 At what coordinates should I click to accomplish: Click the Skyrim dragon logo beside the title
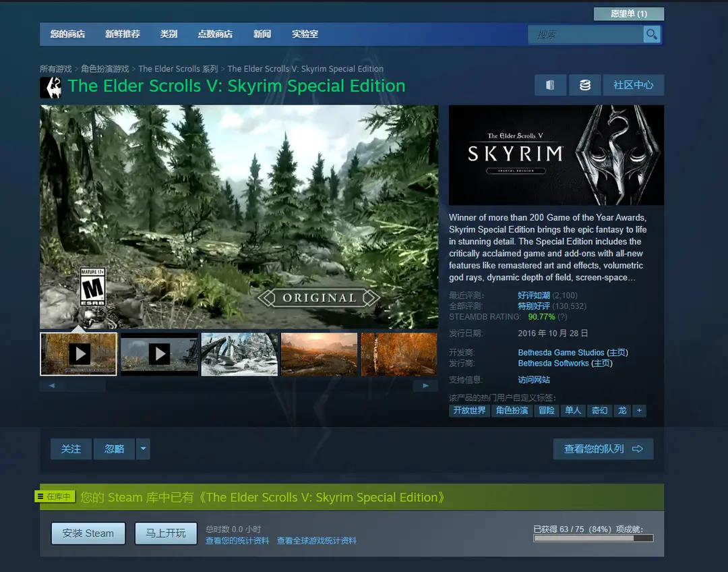(x=51, y=88)
